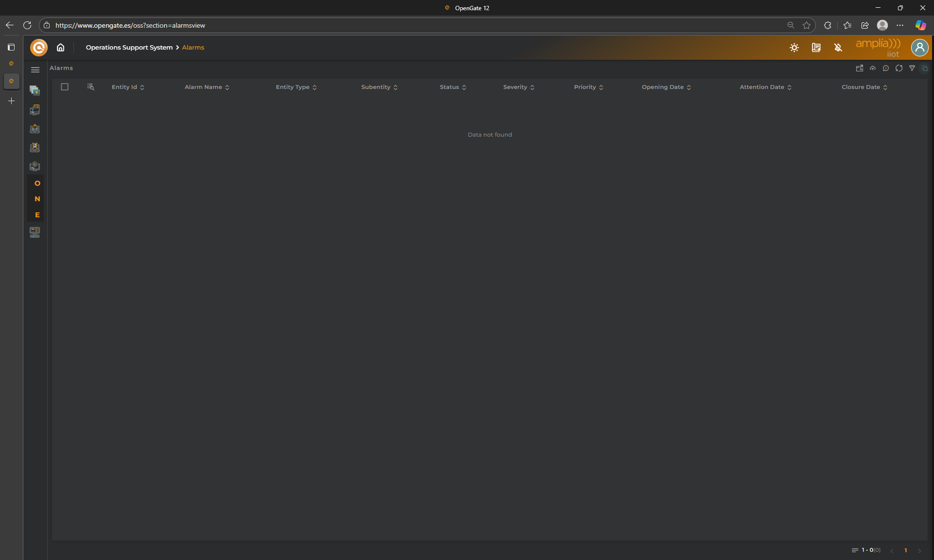This screenshot has height=560, width=934.
Task: Toggle the multi-select mode icon
Action: [925, 69]
